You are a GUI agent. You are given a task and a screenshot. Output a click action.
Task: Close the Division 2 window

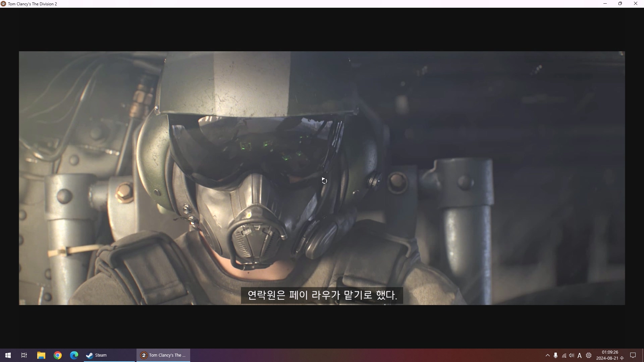(636, 4)
